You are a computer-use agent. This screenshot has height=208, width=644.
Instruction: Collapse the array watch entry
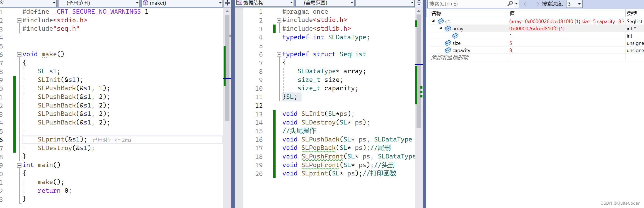pos(441,28)
